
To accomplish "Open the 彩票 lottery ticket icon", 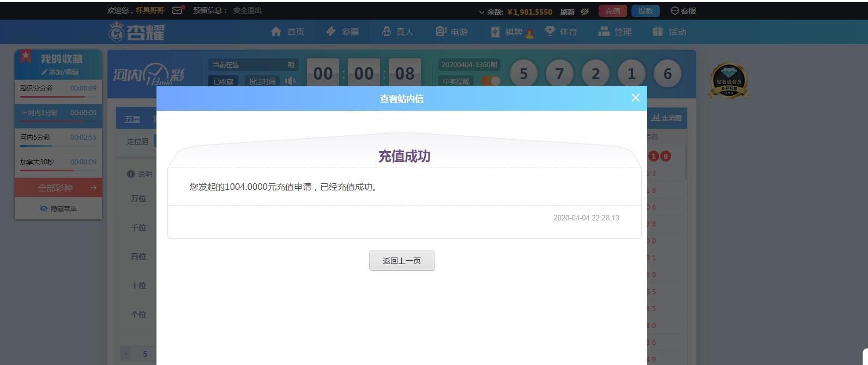I will [x=330, y=32].
